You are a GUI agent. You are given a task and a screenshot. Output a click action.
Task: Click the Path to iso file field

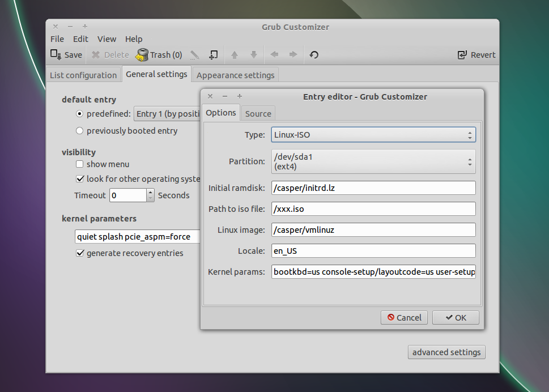pos(373,209)
